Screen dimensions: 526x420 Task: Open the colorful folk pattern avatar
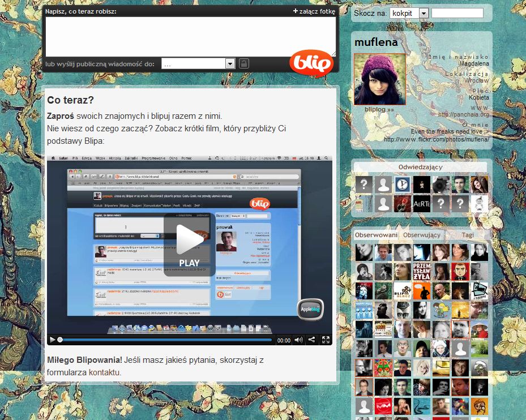[383, 368]
